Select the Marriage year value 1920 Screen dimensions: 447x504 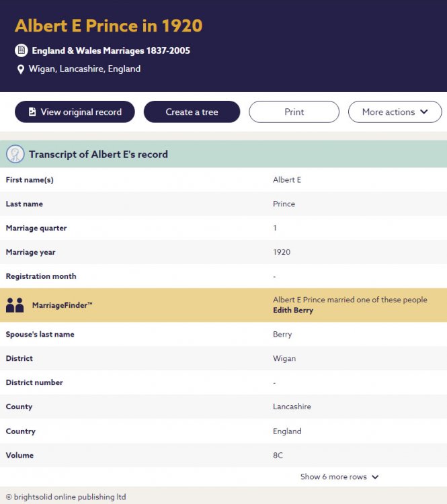click(282, 252)
